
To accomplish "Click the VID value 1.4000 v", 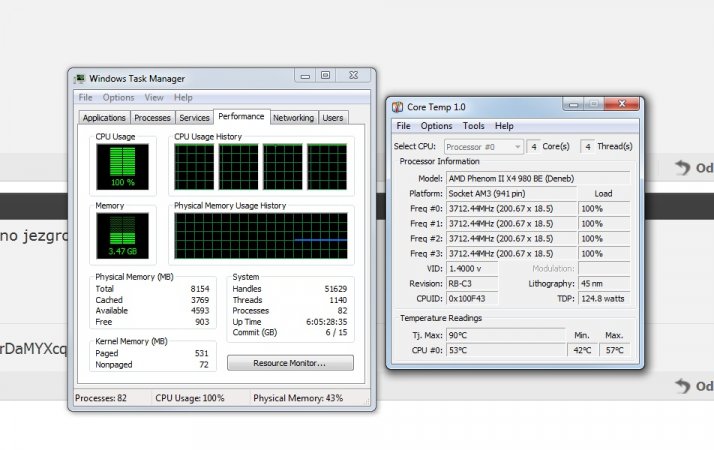I will [x=472, y=269].
